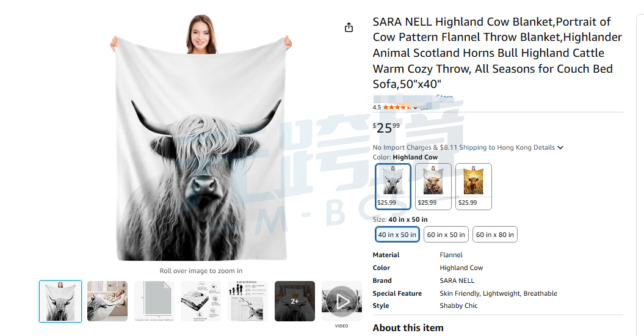Screen dimensions: 644x336
Task: View first thumbnail of woman holding blanket
Action: (x=60, y=301)
